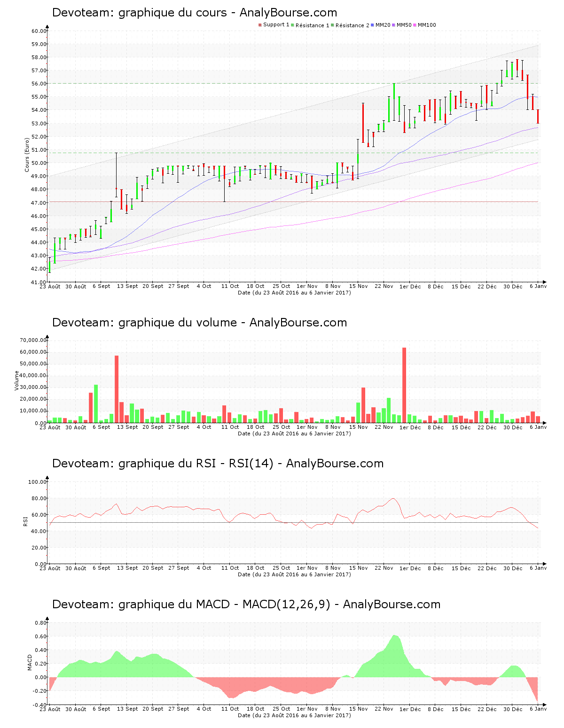The width and height of the screenshot is (564, 728).
Task: Click the -0.40 MACD axis value
Action: (40, 705)
